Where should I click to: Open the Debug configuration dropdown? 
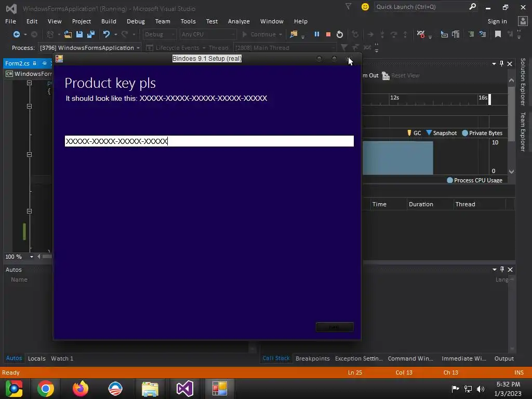tap(159, 34)
